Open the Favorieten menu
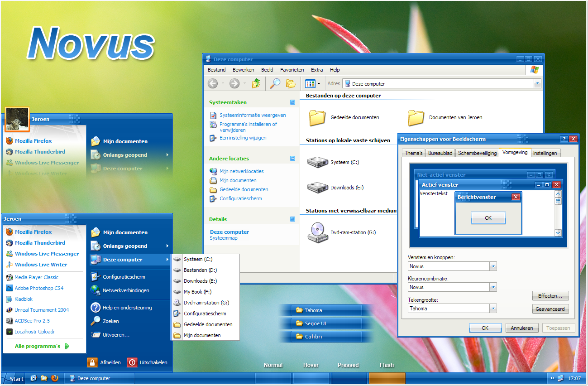The height and width of the screenshot is (386, 588). pos(292,70)
